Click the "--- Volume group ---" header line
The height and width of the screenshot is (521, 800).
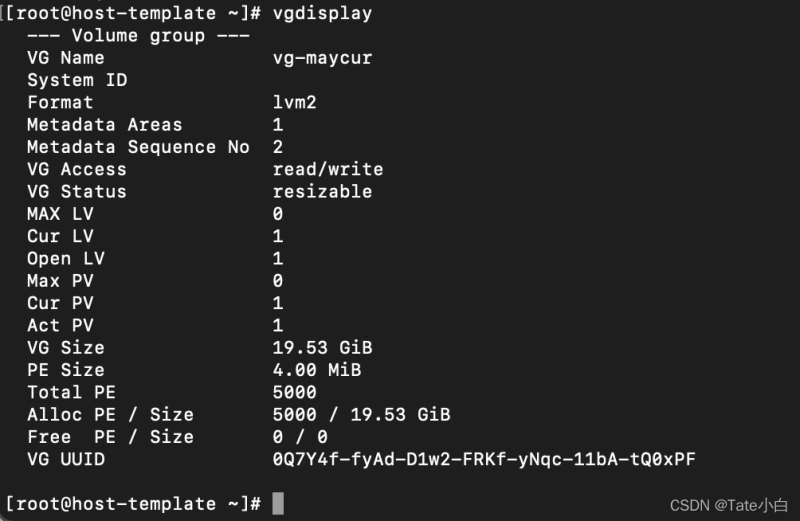click(138, 36)
